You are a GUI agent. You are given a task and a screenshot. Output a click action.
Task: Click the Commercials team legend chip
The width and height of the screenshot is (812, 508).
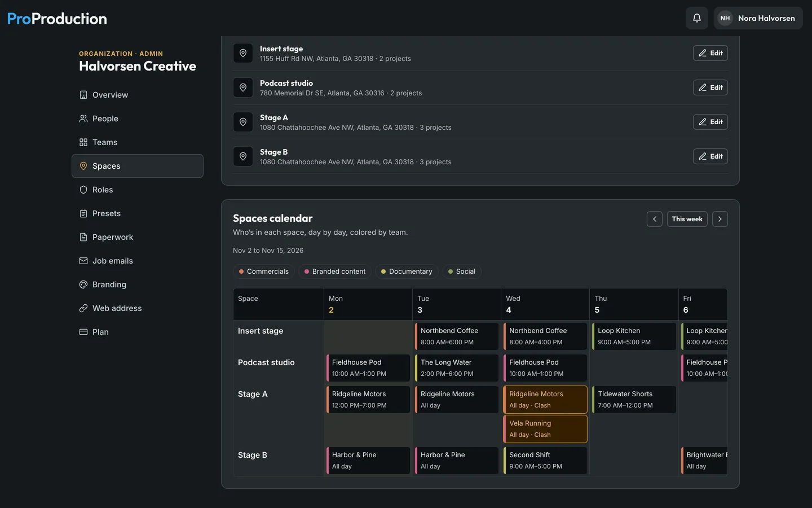click(263, 271)
